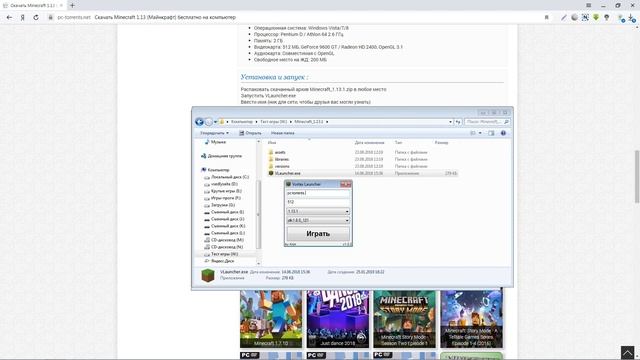This screenshot has width=640, height=360.
Task: Open the launcher Java 'jdk' dropdown
Action: (x=318, y=220)
